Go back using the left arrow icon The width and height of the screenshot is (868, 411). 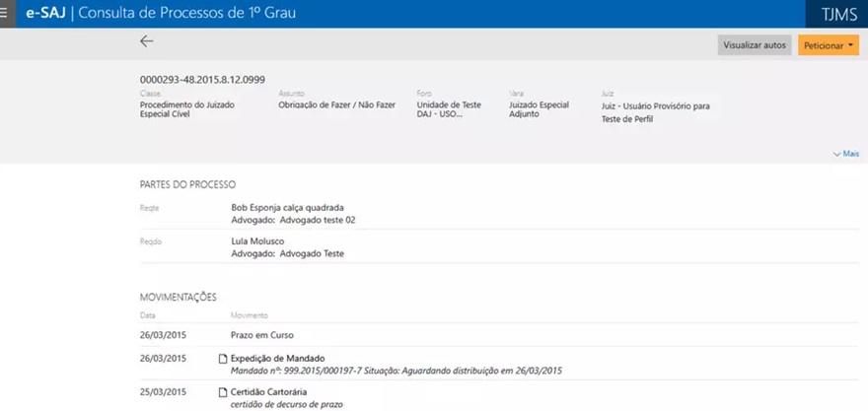(x=147, y=41)
